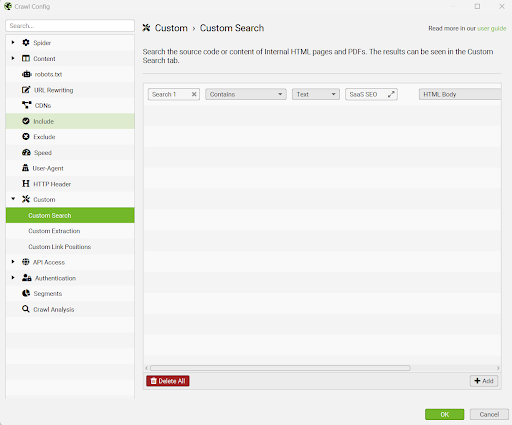Click the Cancel button
The height and width of the screenshot is (425, 512).
(489, 414)
